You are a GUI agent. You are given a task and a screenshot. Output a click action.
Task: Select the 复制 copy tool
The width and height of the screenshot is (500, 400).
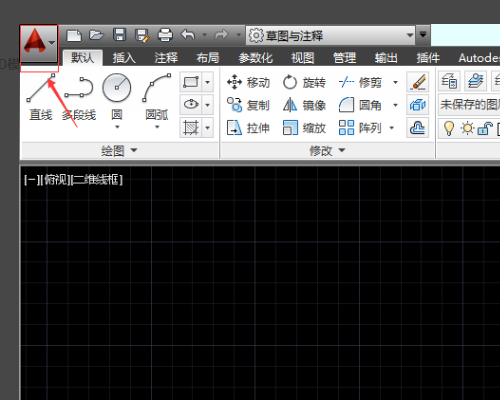(248, 105)
